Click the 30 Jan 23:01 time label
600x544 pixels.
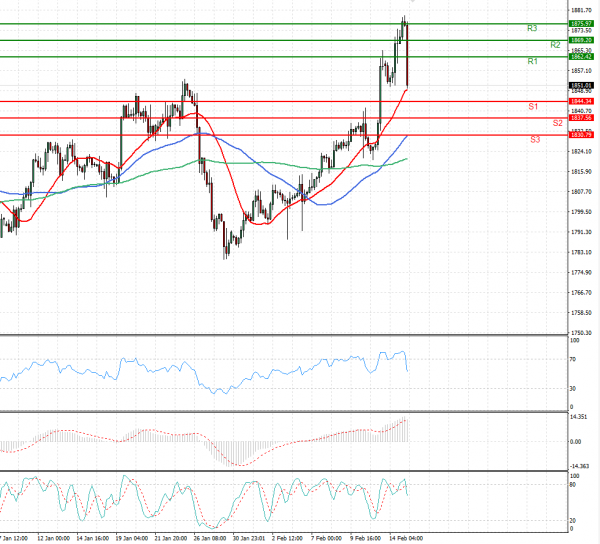coord(249,538)
